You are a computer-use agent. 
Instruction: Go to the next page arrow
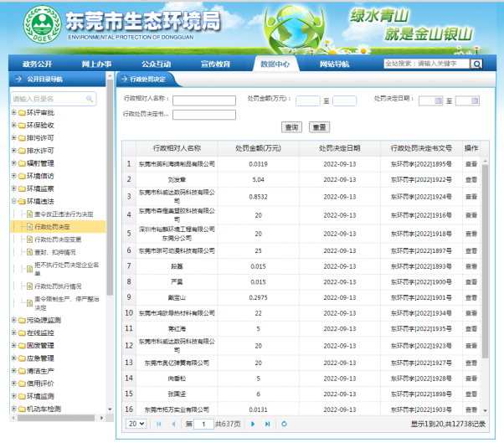coord(253,424)
